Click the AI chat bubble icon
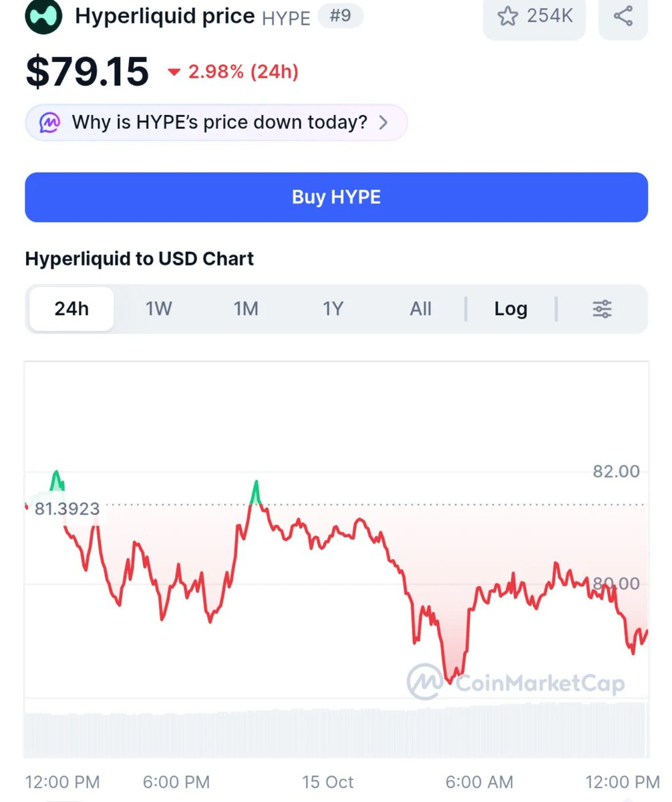Screen dimensions: 672x802 click(x=49, y=122)
